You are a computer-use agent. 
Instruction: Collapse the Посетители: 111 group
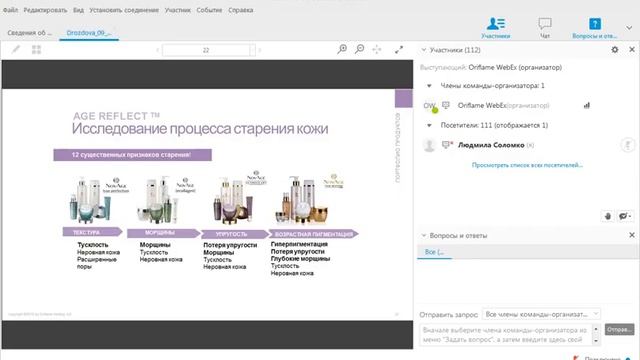click(x=429, y=125)
